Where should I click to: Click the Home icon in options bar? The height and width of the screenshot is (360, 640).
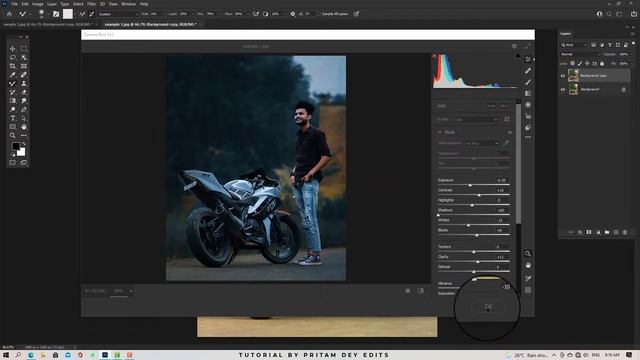pos(9,14)
